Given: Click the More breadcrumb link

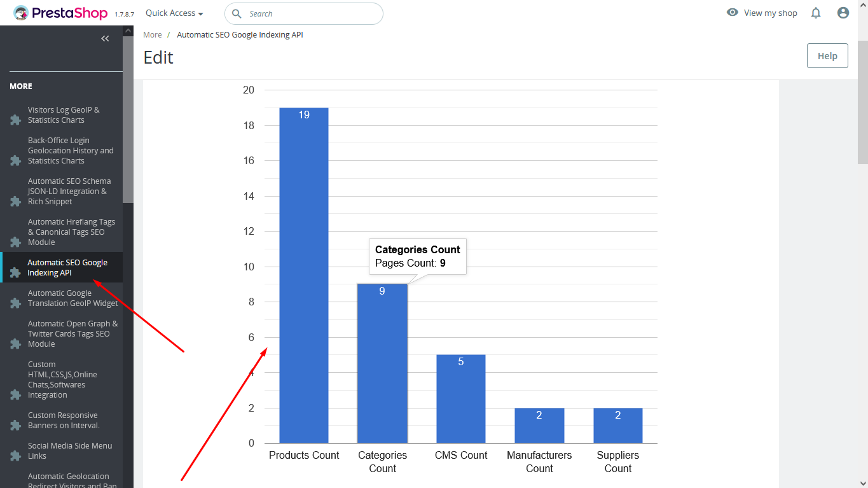Looking at the screenshot, I should coord(153,35).
